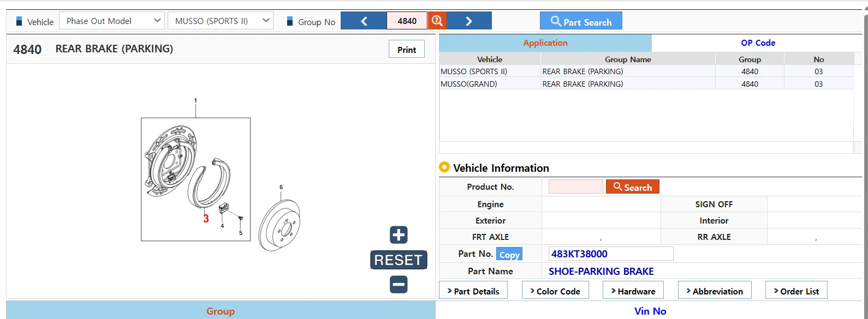Select the MUSSO (SPORTS II) application row
This screenshot has height=319, width=868.
pos(646,71)
